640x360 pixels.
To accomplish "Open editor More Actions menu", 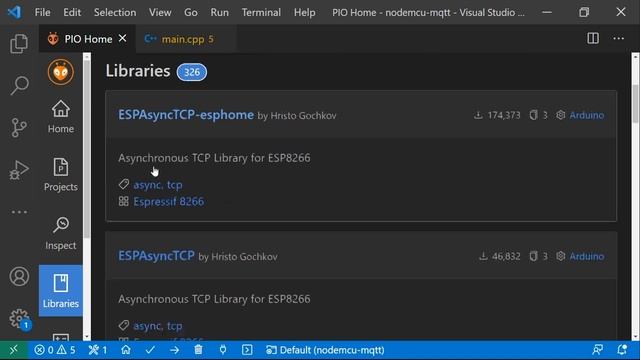I will pyautogui.click(x=618, y=38).
